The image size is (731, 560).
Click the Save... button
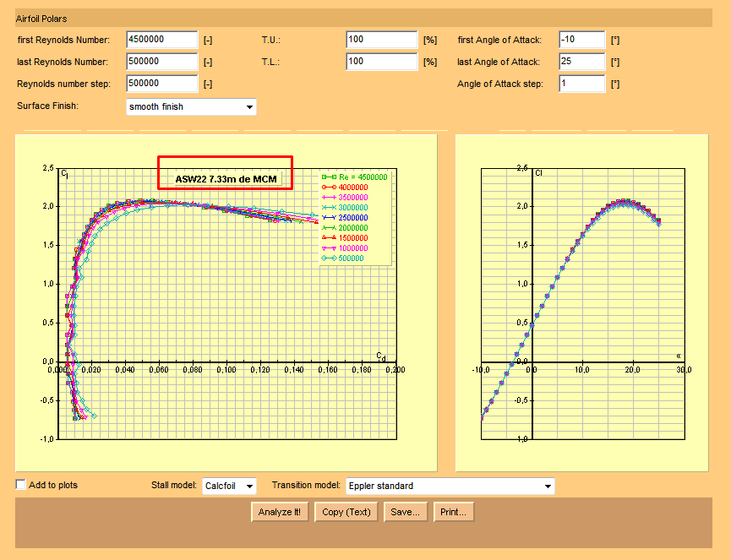pyautogui.click(x=406, y=512)
